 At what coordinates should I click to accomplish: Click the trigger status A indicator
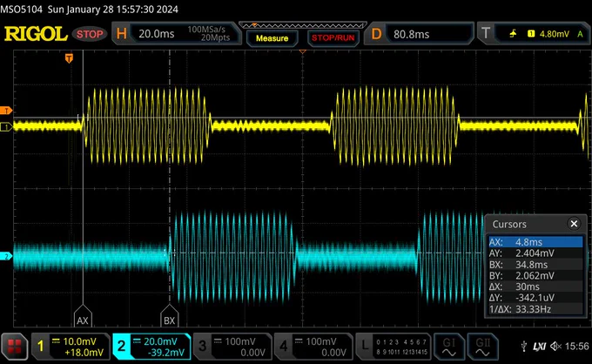pyautogui.click(x=580, y=34)
